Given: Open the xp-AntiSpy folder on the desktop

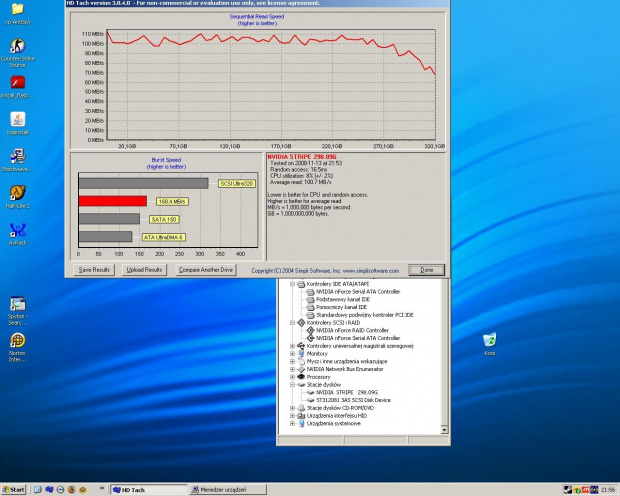Looking at the screenshot, I should (17, 9).
